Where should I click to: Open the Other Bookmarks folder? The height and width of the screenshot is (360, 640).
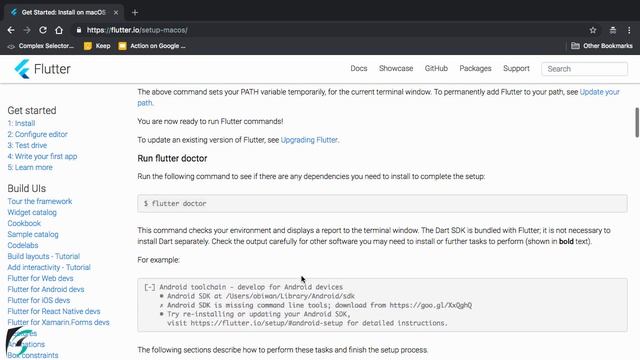[x=602, y=46]
